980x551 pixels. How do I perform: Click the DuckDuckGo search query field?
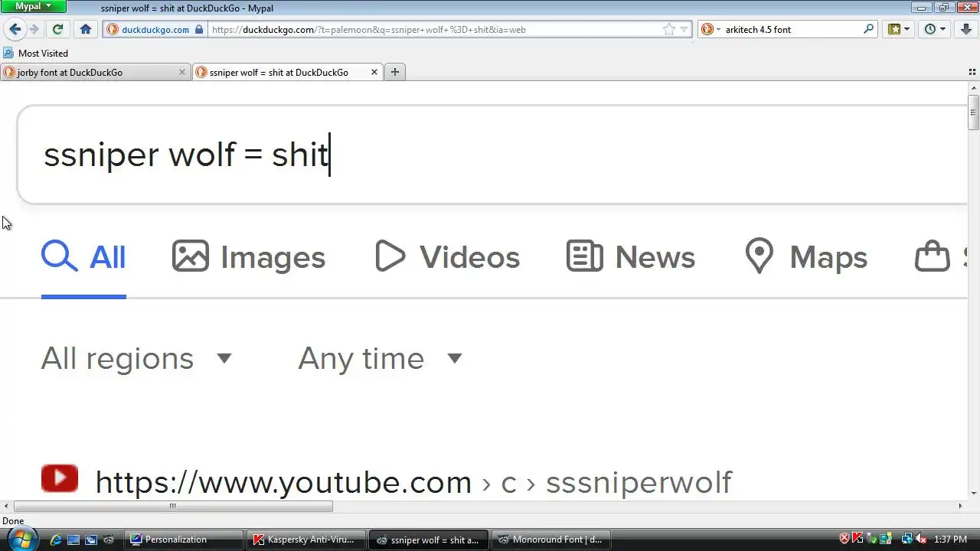point(490,155)
